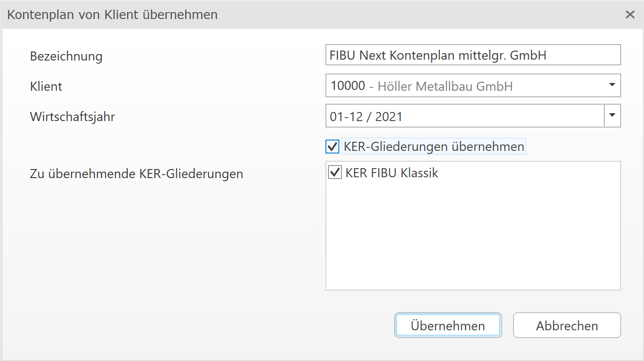
Task: Click the KER-Gliederungen übernehmen label text
Action: (x=434, y=147)
